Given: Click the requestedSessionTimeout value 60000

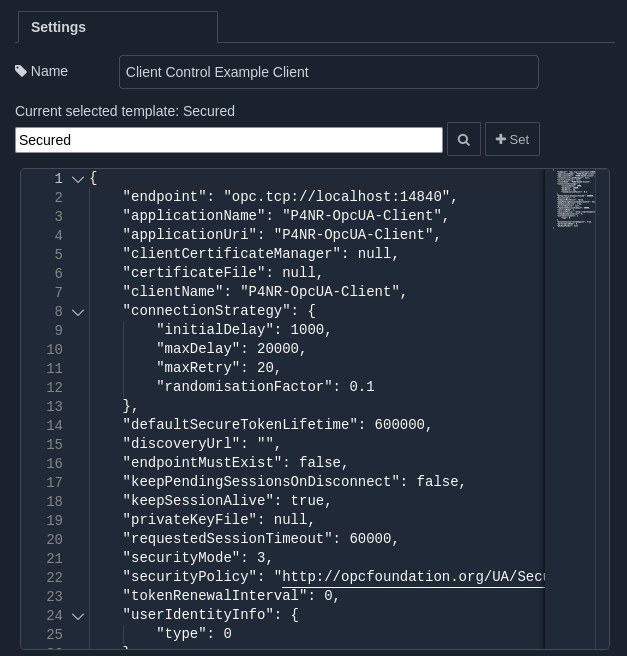Looking at the screenshot, I should pos(370,539).
